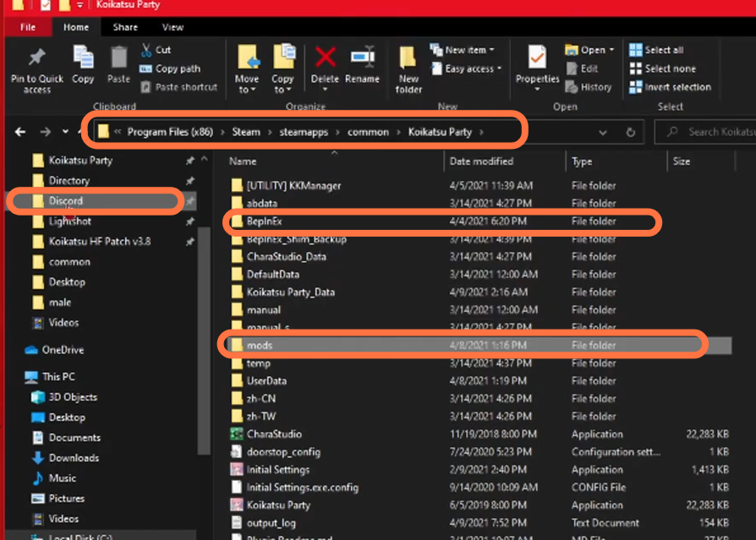Open the File menu tab
This screenshot has width=756, height=540.
click(28, 27)
